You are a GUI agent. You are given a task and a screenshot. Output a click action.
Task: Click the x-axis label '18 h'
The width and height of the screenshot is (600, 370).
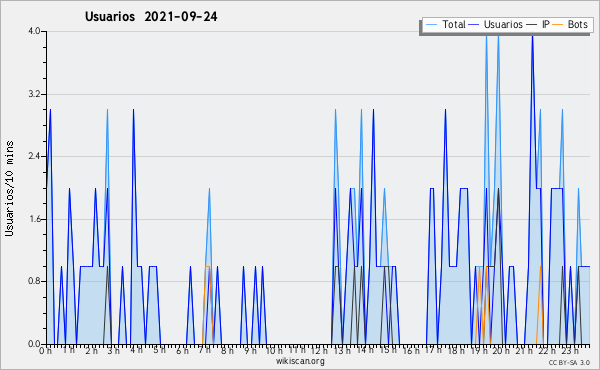point(456,350)
